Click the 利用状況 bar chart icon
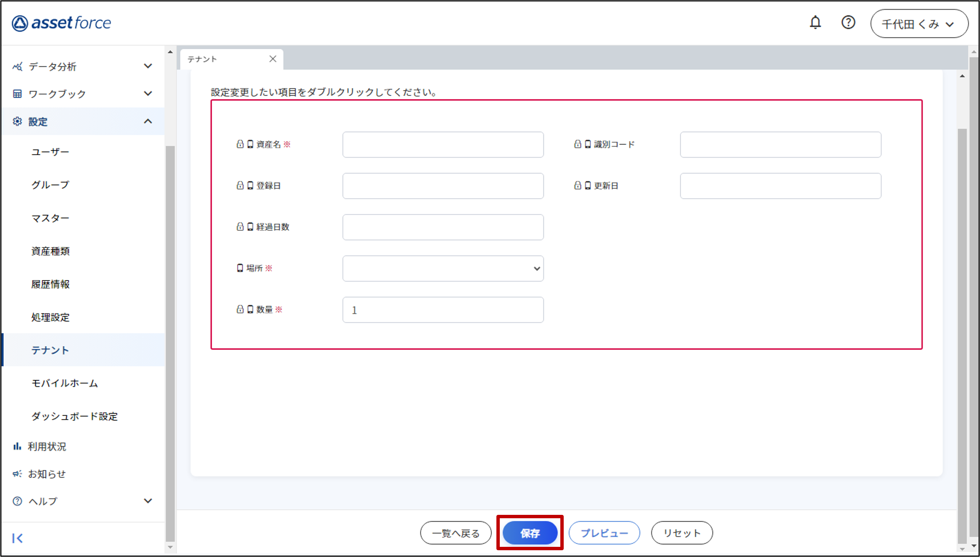Screen dimensions: 980x557 pyautogui.click(x=17, y=446)
